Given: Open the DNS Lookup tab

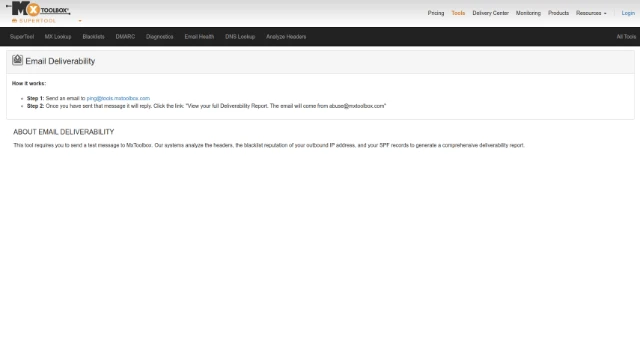Looking at the screenshot, I should click(240, 37).
